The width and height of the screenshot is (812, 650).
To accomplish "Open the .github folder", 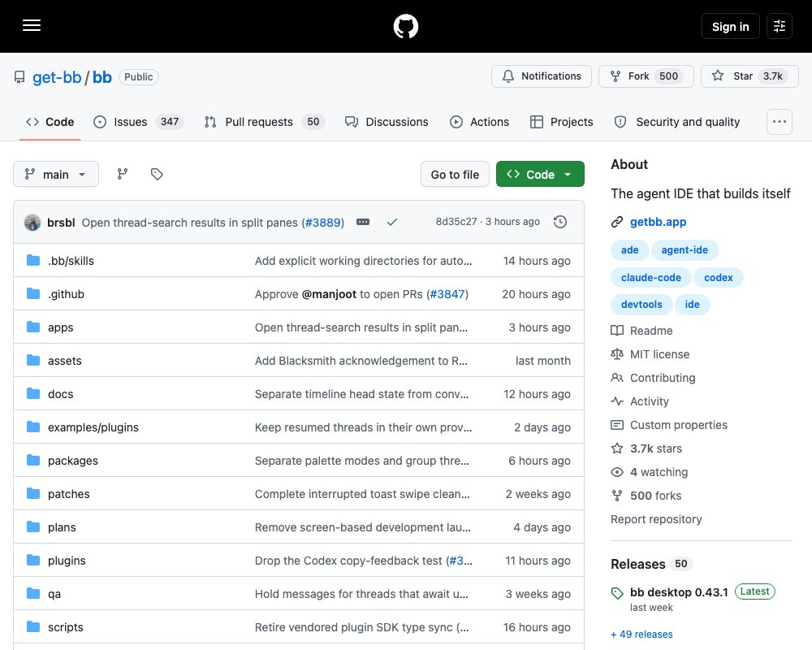I will (x=67, y=294).
